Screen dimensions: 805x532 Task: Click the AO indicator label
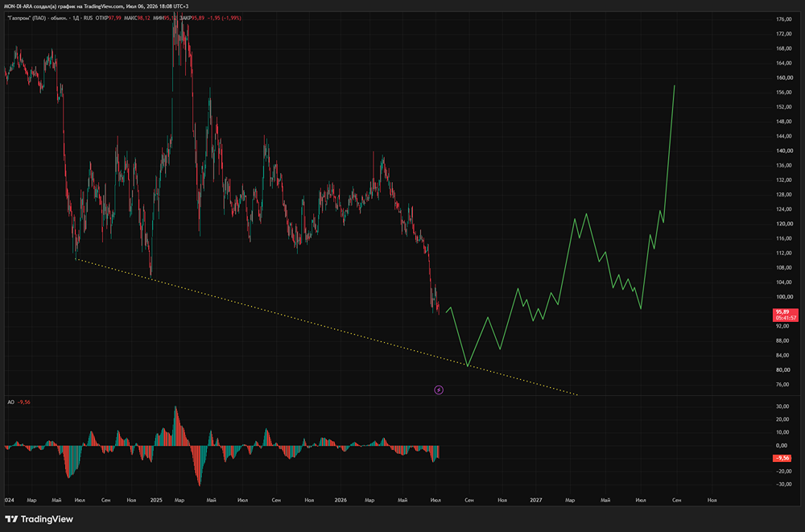pyautogui.click(x=10, y=402)
